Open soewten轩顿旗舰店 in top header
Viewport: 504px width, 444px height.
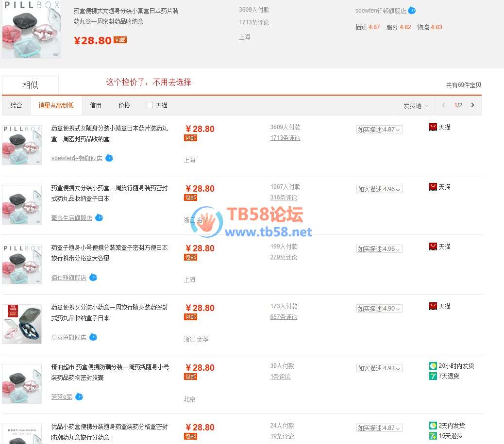[381, 11]
